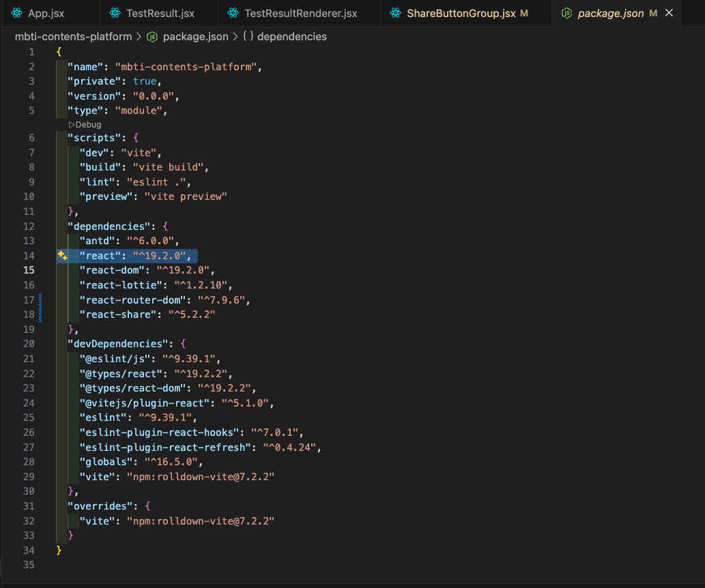Screen dimensions: 705x588
Task: Open the TestResult.jsx tab
Action: [x=159, y=14]
